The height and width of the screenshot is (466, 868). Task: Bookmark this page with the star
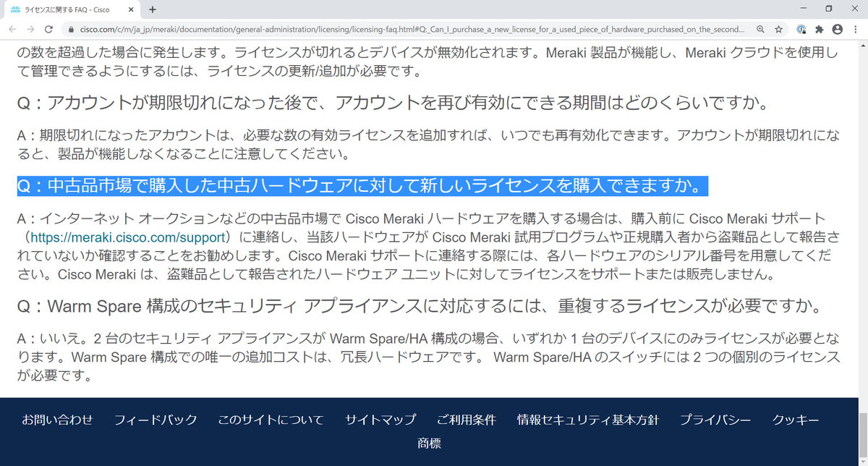tap(778, 30)
